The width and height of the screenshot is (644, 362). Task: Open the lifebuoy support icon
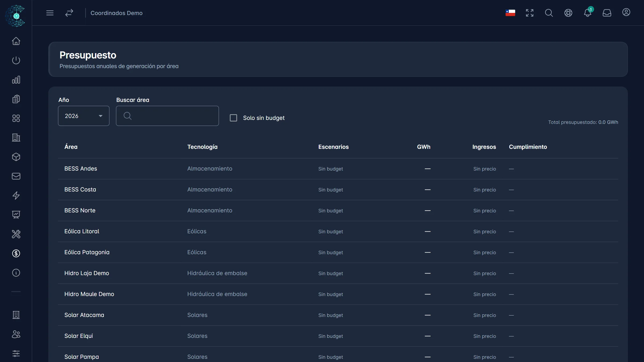tap(568, 13)
